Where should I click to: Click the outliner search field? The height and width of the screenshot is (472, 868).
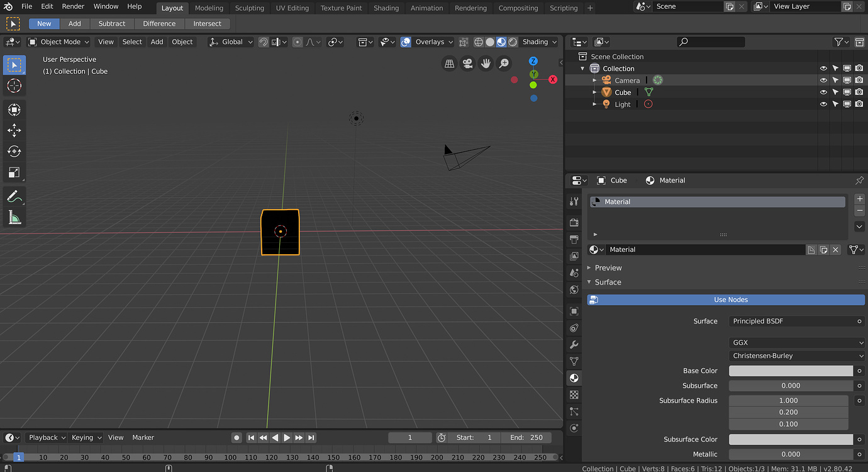(x=711, y=42)
